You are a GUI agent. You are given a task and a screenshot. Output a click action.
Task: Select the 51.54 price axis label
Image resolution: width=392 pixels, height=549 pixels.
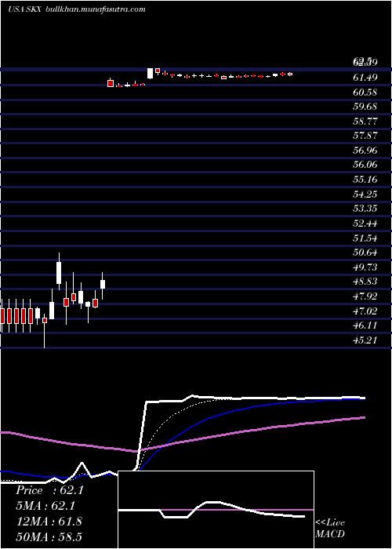[365, 238]
